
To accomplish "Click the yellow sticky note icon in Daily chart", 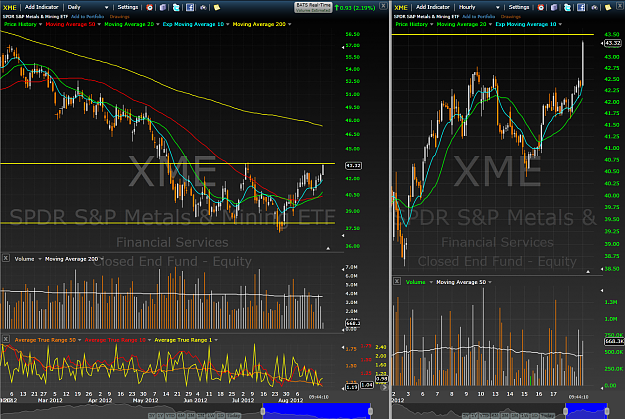I will (x=217, y=7).
